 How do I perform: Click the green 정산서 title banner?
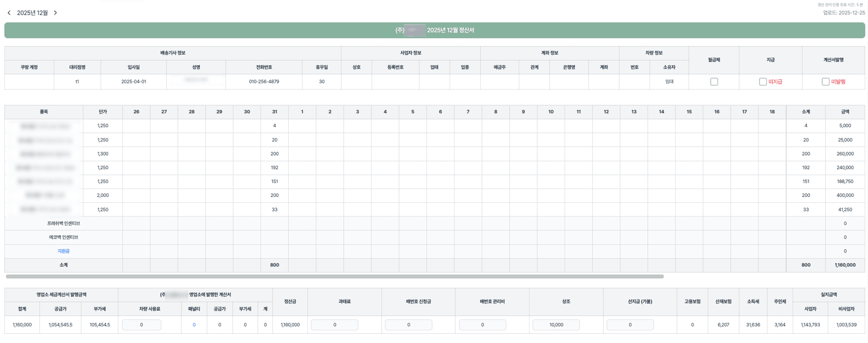[x=434, y=30]
